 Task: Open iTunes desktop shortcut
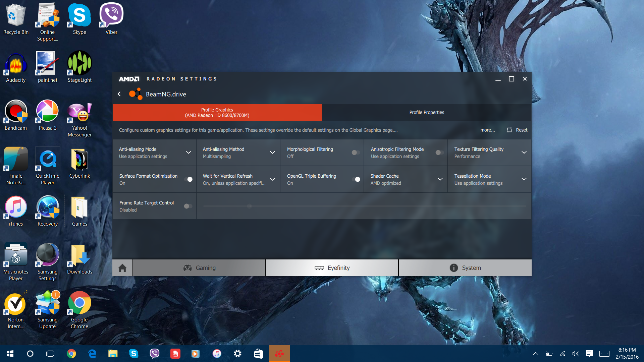[16, 211]
